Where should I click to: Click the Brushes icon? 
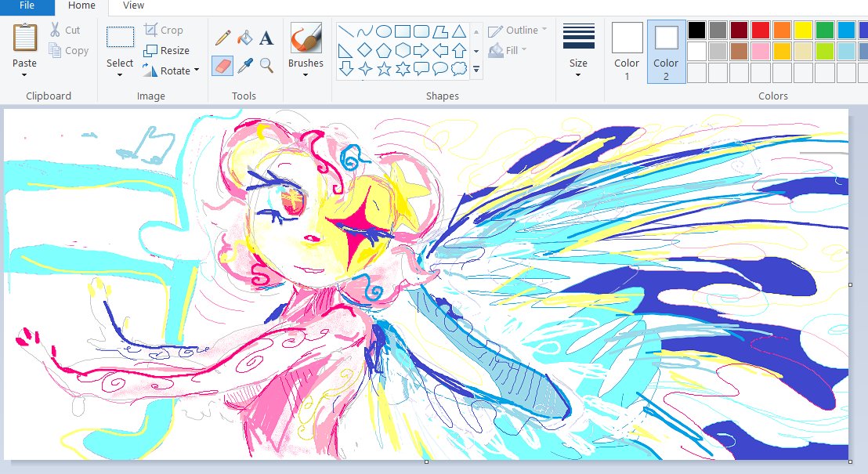coord(306,38)
